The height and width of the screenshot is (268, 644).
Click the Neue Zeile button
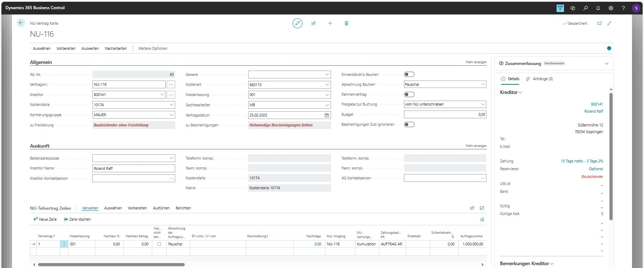coord(45,219)
